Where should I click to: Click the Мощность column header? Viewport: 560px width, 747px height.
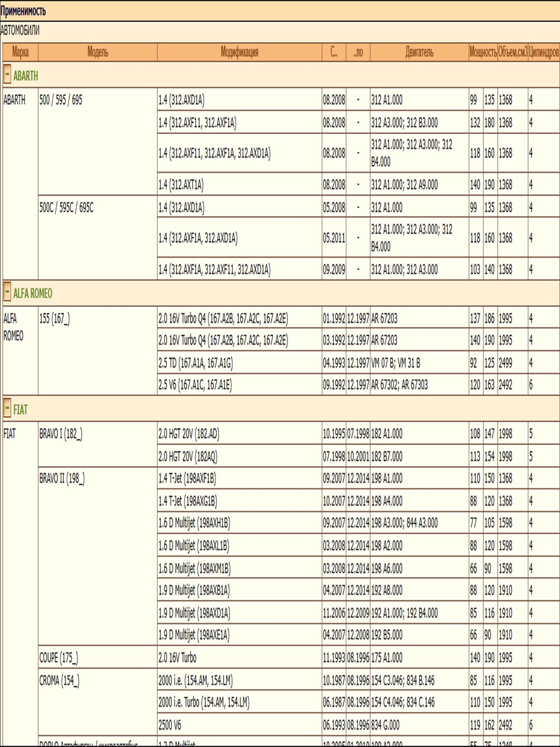pyautogui.click(x=483, y=52)
